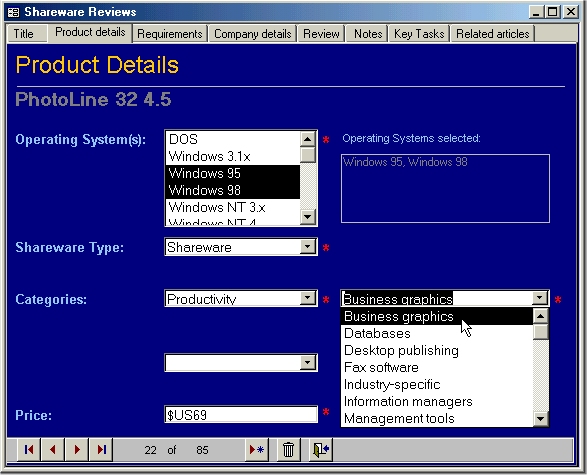Select Windows NT 3.x in the list

(x=232, y=207)
